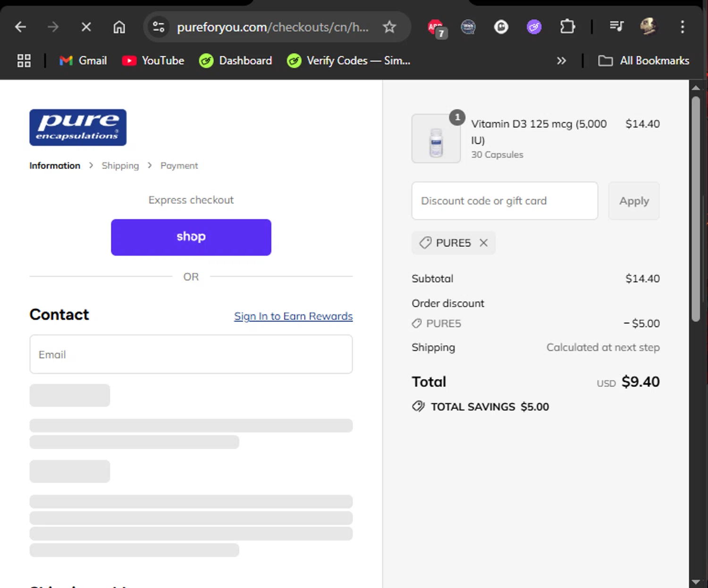Screen dimensions: 708x588
Task: Click Sign In to Earn Rewards link
Action: [x=294, y=316]
